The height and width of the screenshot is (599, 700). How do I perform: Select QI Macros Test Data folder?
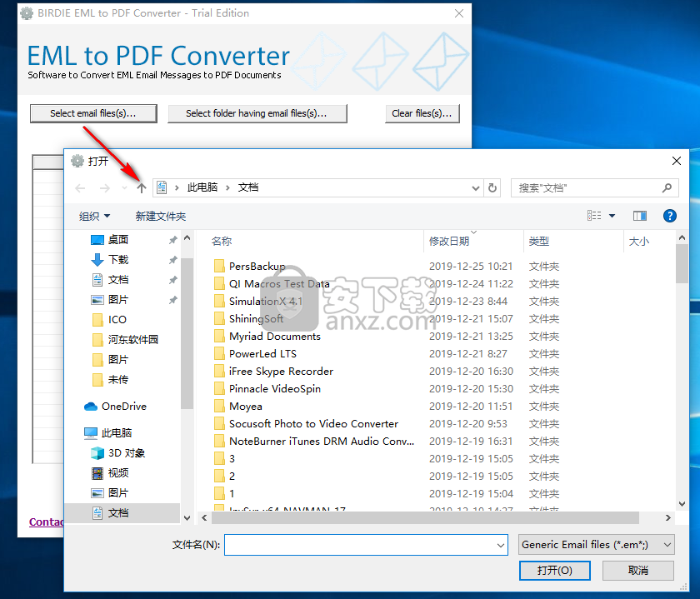[279, 284]
